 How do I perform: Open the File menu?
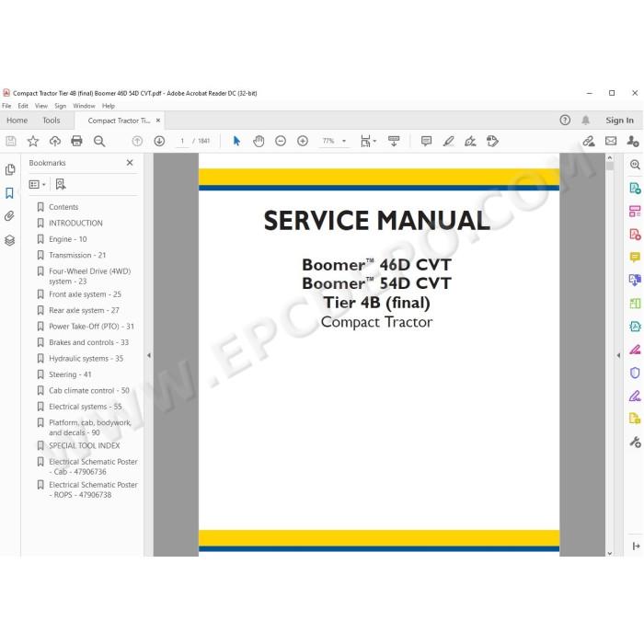(6, 106)
